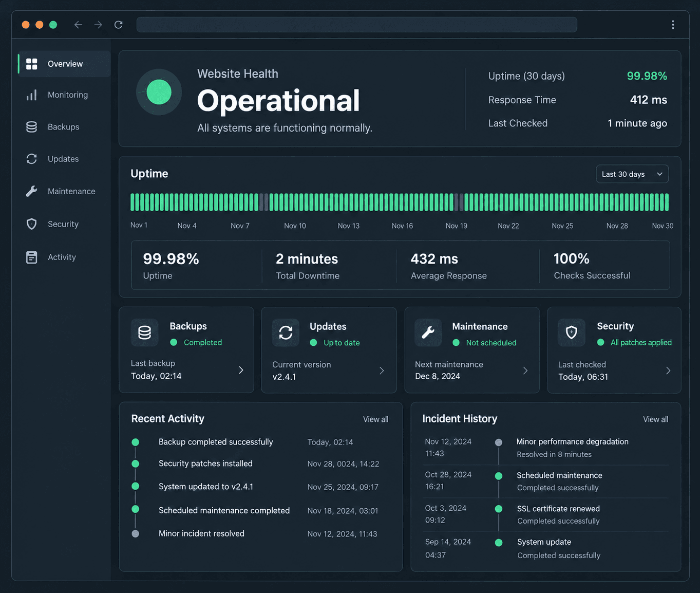Image resolution: width=700 pixels, height=593 pixels.
Task: Click the Monitoring bar chart icon
Action: click(32, 95)
